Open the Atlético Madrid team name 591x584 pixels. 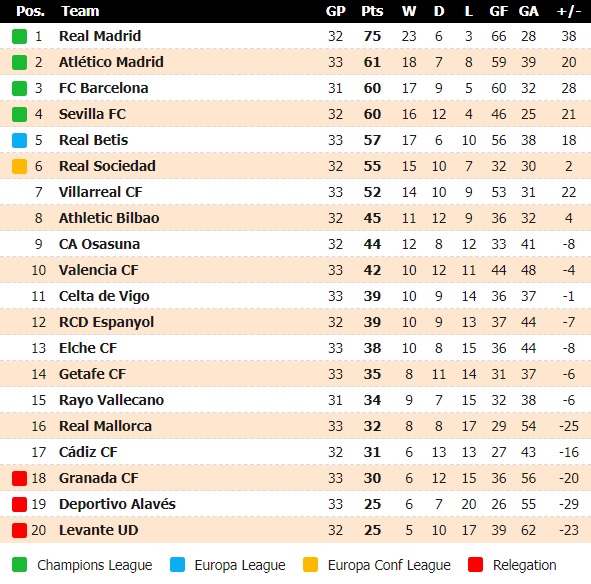111,62
